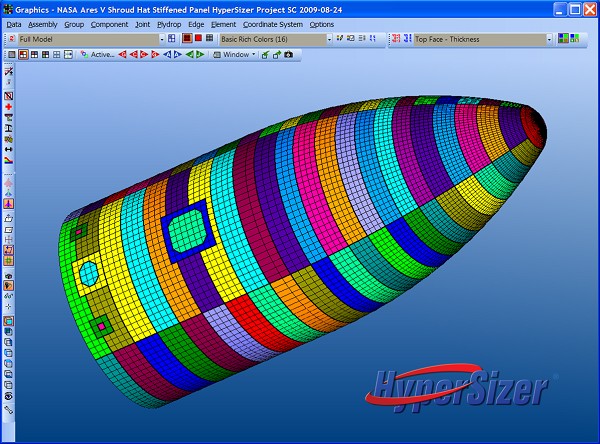The width and height of the screenshot is (600, 444).
Task: Click the first of four icons after Basic Rich Colors
Action: click(339, 38)
